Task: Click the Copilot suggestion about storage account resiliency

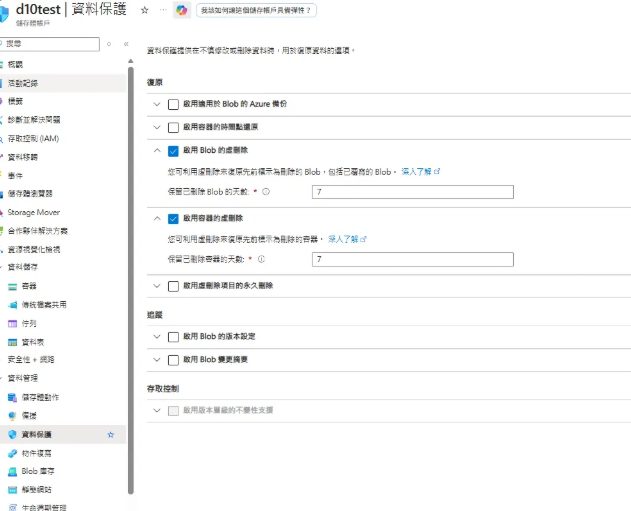Action: (256, 10)
